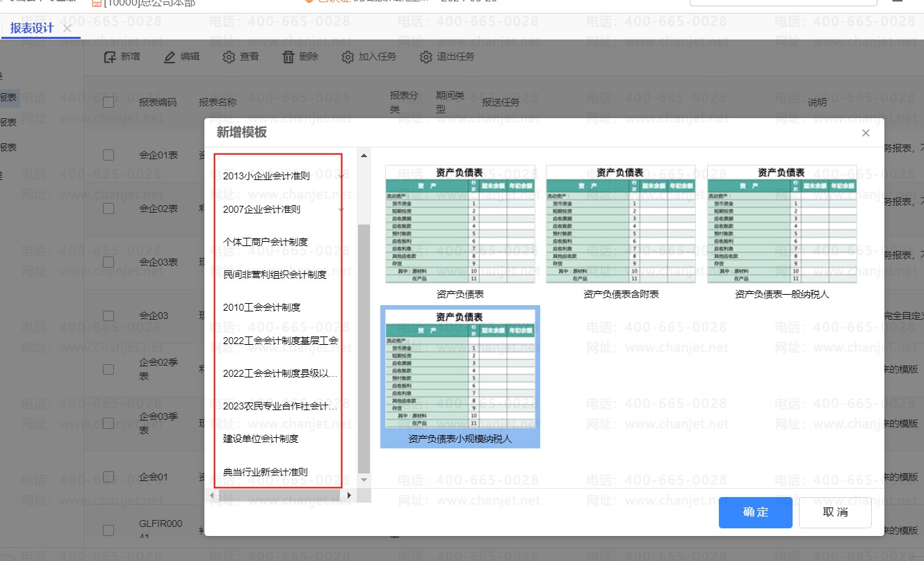
Task: Close the 报表设计 tab with X
Action: click(x=67, y=29)
